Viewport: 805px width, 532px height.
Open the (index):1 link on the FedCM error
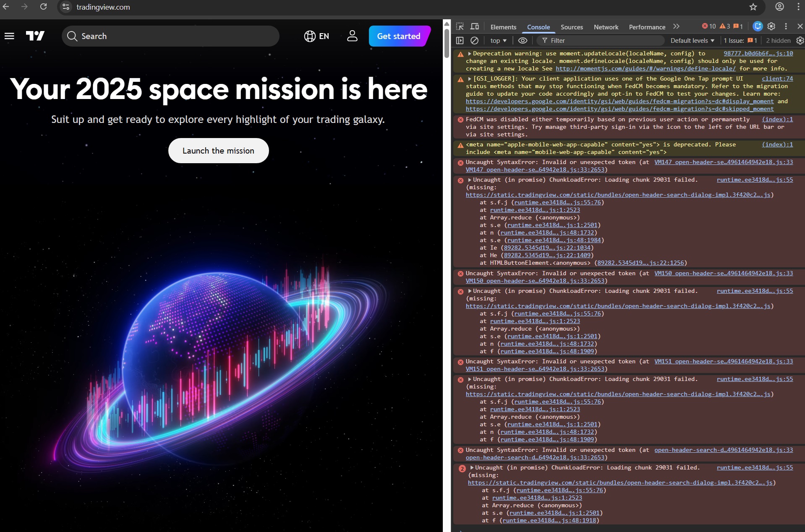click(777, 120)
